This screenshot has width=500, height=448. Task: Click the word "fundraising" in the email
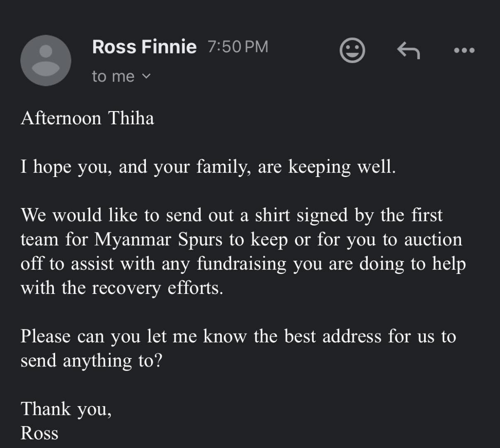[241, 264]
